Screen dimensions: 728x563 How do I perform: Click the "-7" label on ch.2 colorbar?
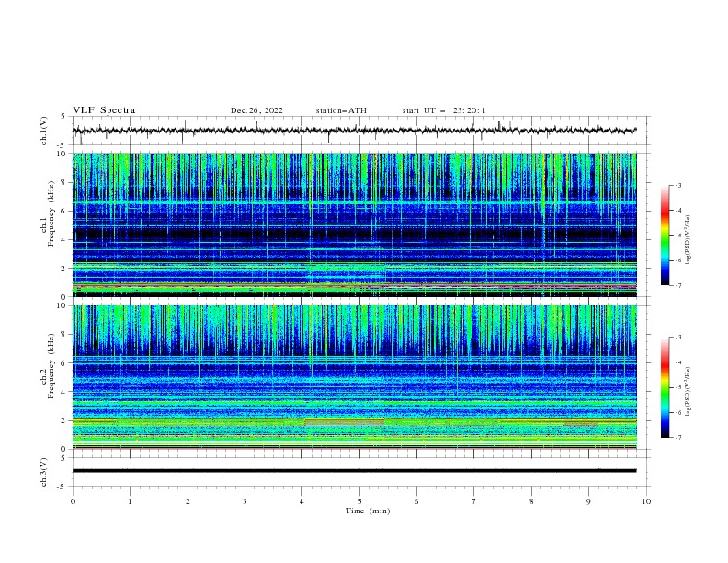(x=678, y=437)
